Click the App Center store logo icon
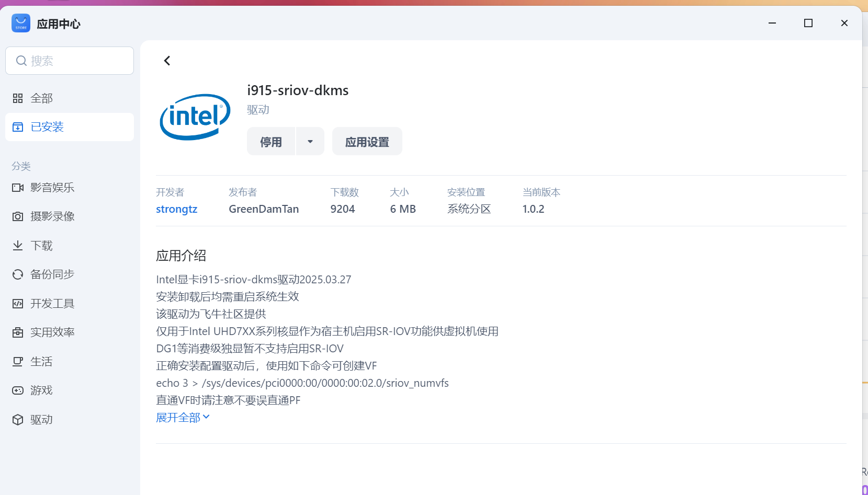 (x=21, y=23)
